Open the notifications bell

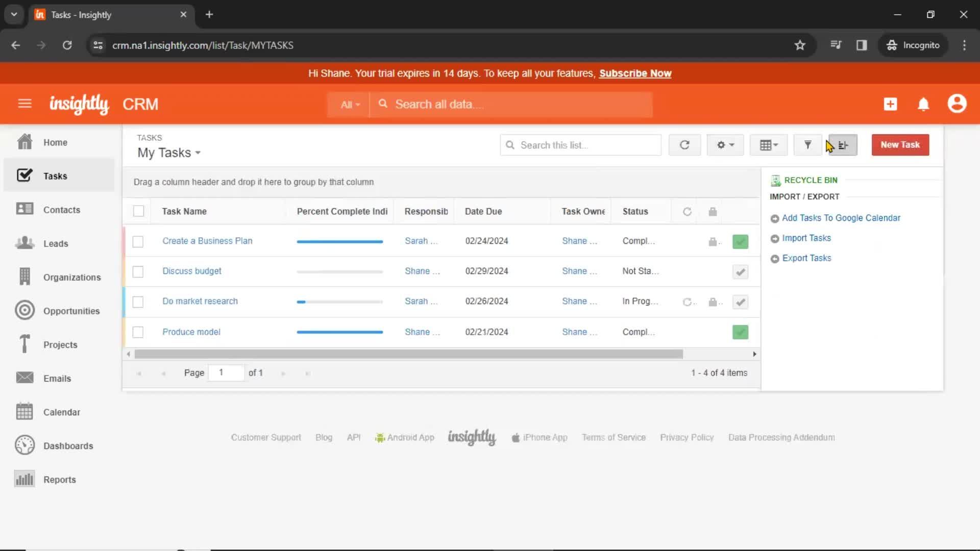pyautogui.click(x=923, y=104)
